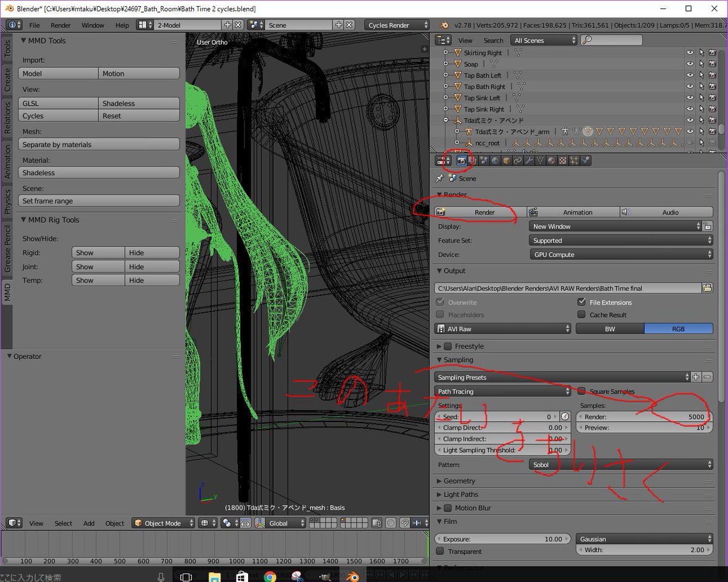Click the pin icon beside Scene breadcrumb
The width and height of the screenshot is (728, 582).
pyautogui.click(x=440, y=178)
